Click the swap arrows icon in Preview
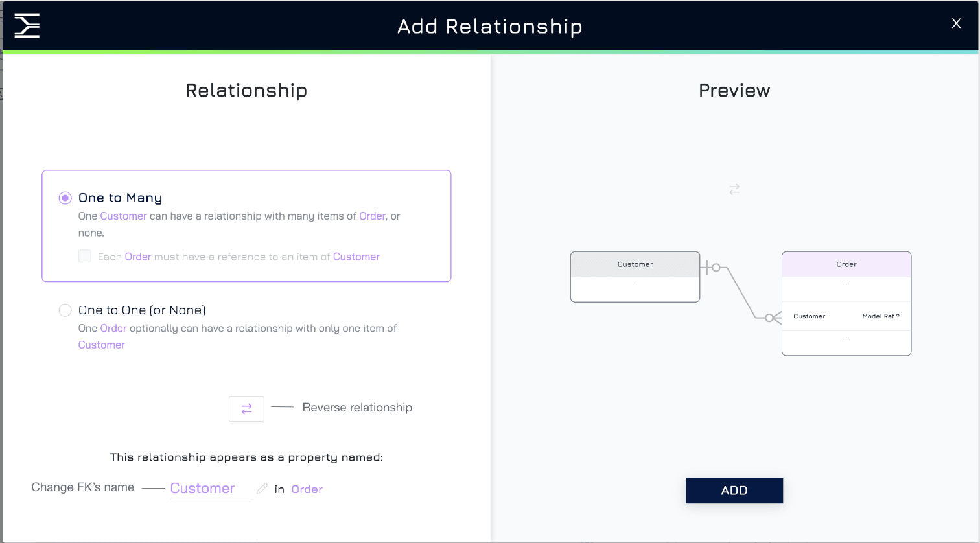This screenshot has width=980, height=543. click(734, 189)
